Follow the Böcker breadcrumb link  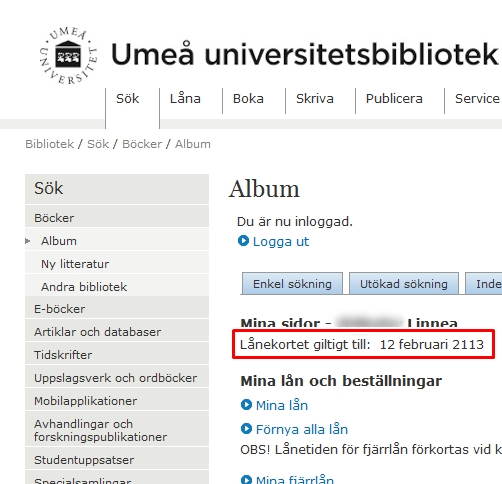(x=142, y=144)
